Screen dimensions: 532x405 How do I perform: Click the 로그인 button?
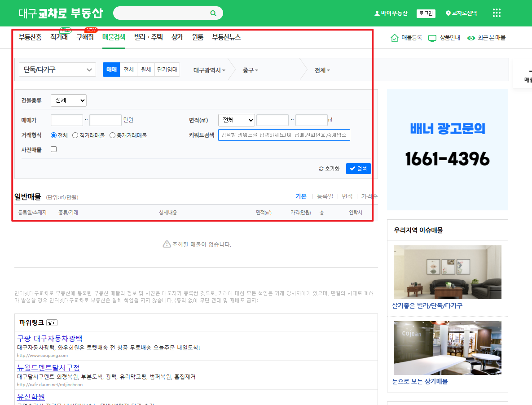425,13
